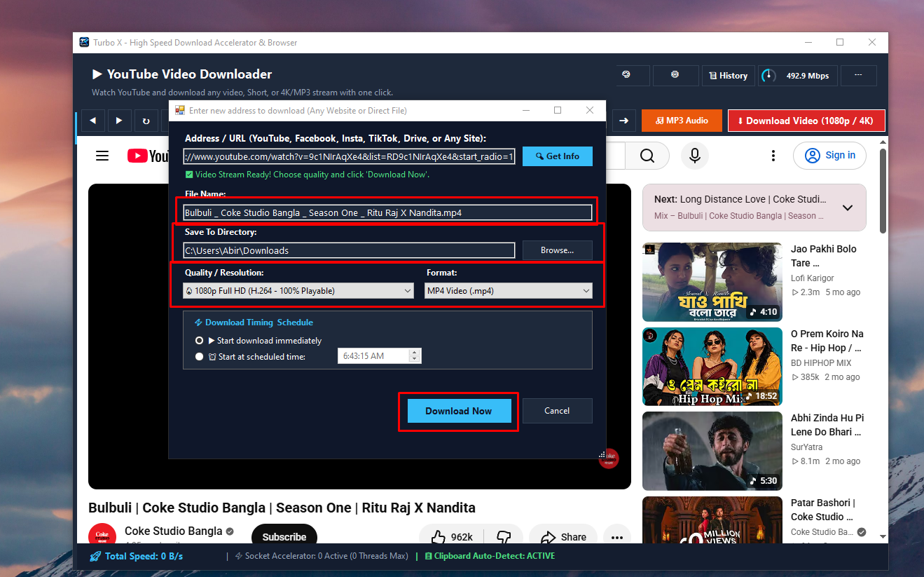Open the Abhi Zinda Hu Pi thumbnail
Screen dimensions: 924x577
click(x=712, y=451)
